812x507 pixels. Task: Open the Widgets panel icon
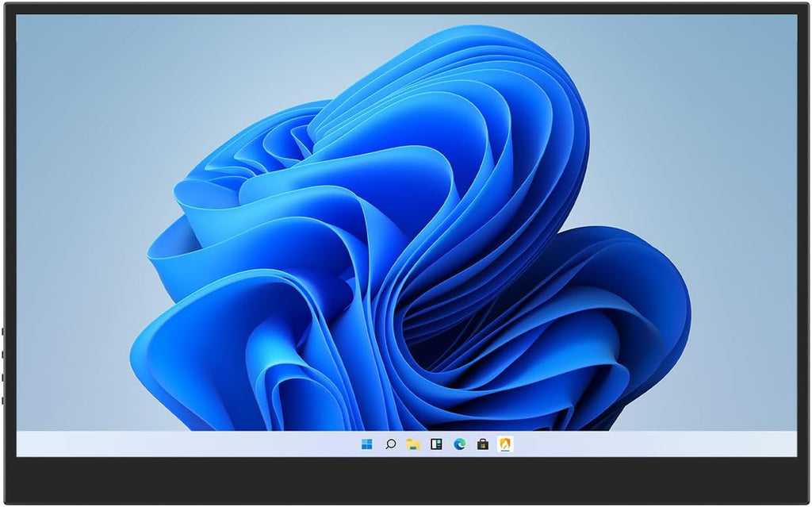pos(437,444)
